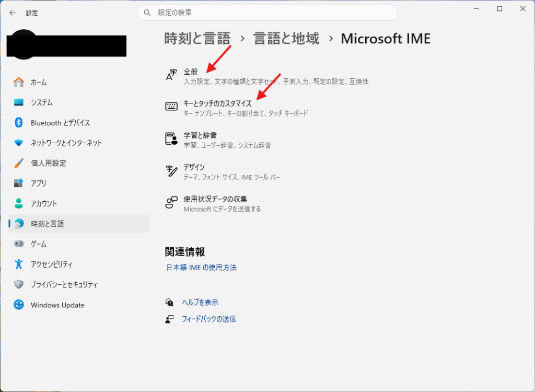This screenshot has height=392, width=535.
Task: Click the help headset icon
Action: (169, 302)
